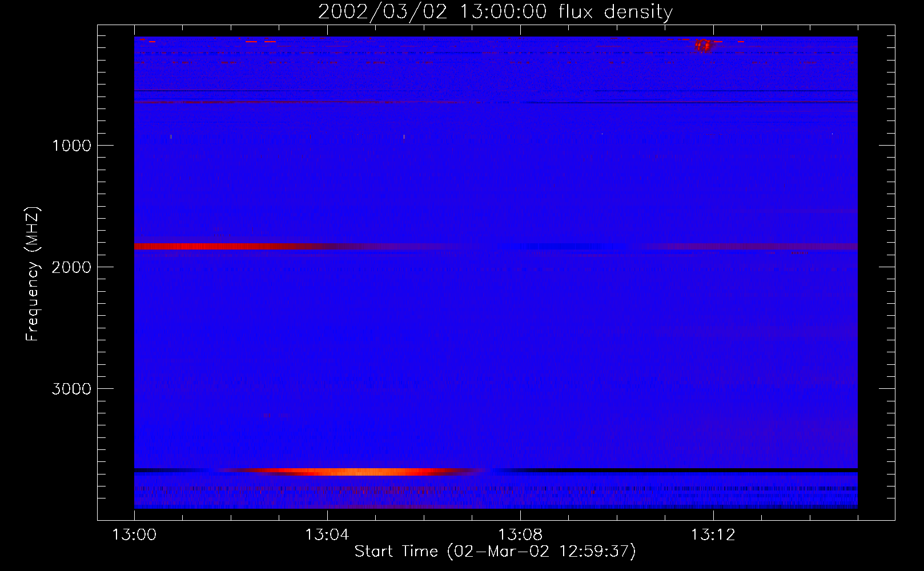The height and width of the screenshot is (571, 924).
Task: Click the red burst cluster near 13:12 at top
Action: coord(703,45)
